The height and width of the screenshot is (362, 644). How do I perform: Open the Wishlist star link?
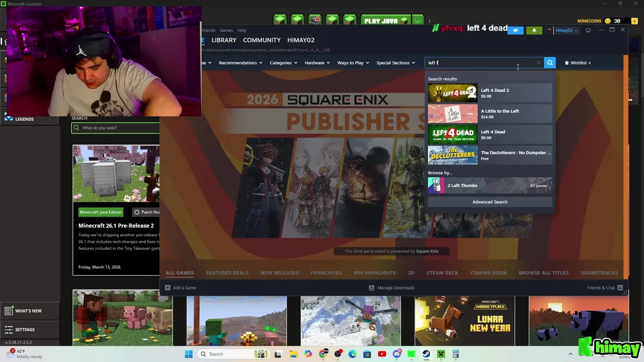coord(578,63)
